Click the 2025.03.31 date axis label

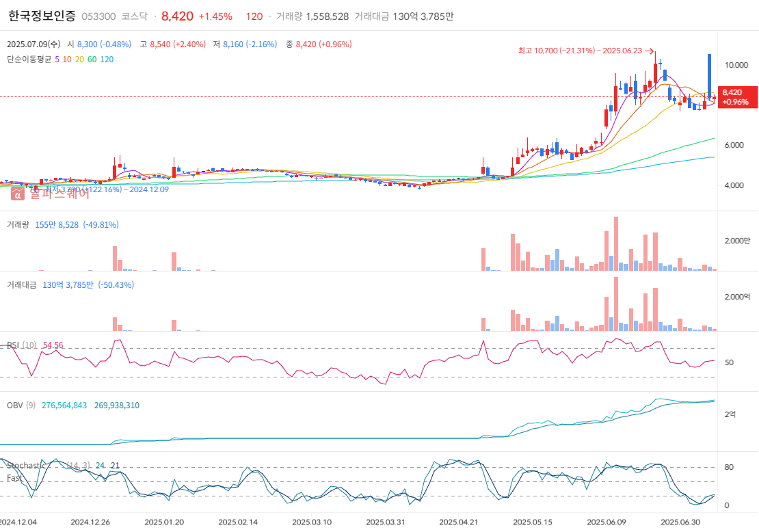386,522
